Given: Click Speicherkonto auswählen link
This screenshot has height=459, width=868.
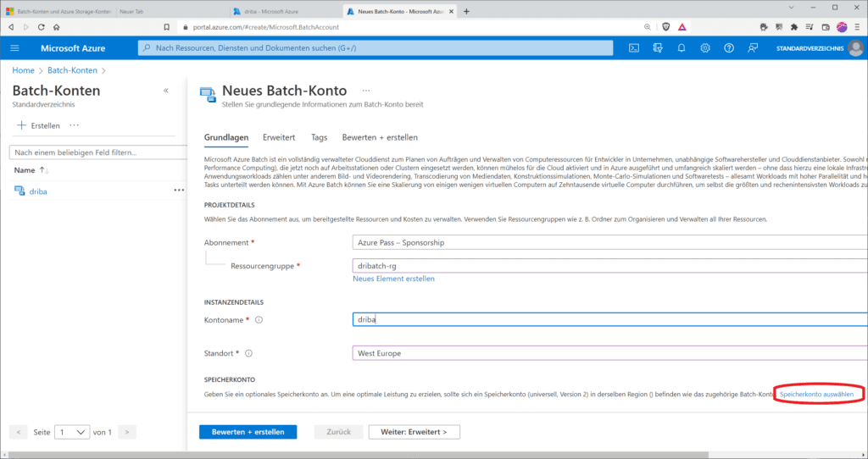Looking at the screenshot, I should (x=816, y=395).
